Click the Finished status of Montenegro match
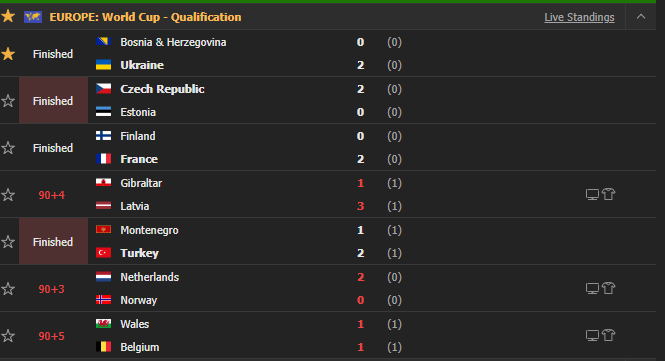Screen dimensions: 665x361 [x=53, y=242]
